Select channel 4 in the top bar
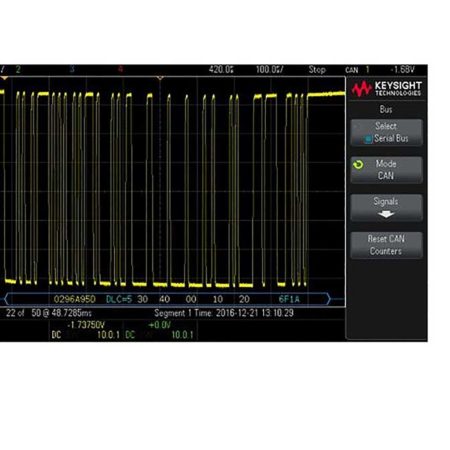 pyautogui.click(x=120, y=69)
